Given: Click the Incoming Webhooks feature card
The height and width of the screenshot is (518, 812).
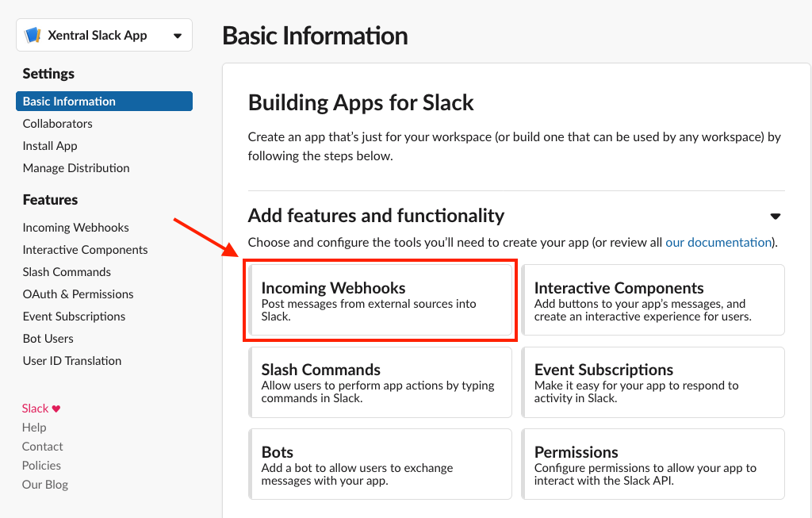Looking at the screenshot, I should pos(381,301).
